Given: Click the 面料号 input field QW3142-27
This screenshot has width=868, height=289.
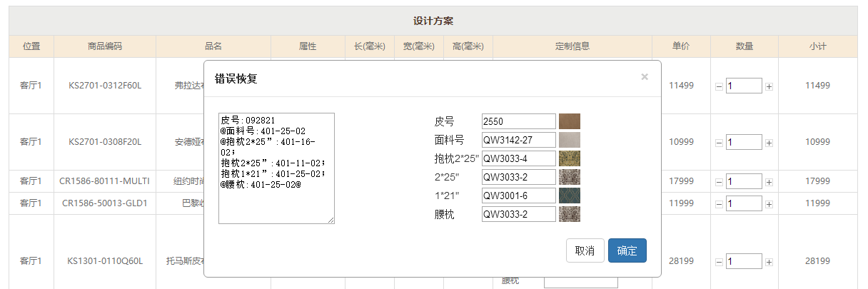Looking at the screenshot, I should (x=518, y=140).
